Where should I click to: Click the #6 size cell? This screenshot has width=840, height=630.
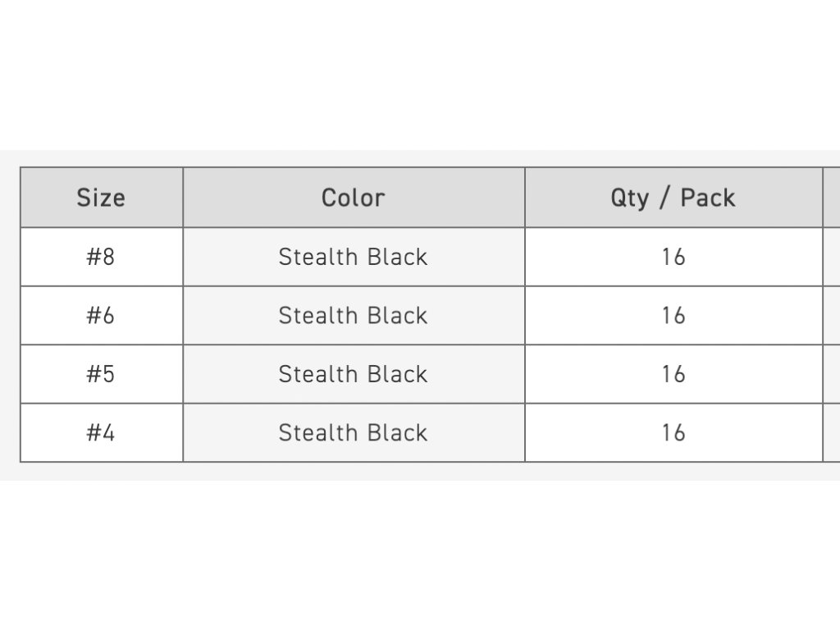pyautogui.click(x=101, y=316)
